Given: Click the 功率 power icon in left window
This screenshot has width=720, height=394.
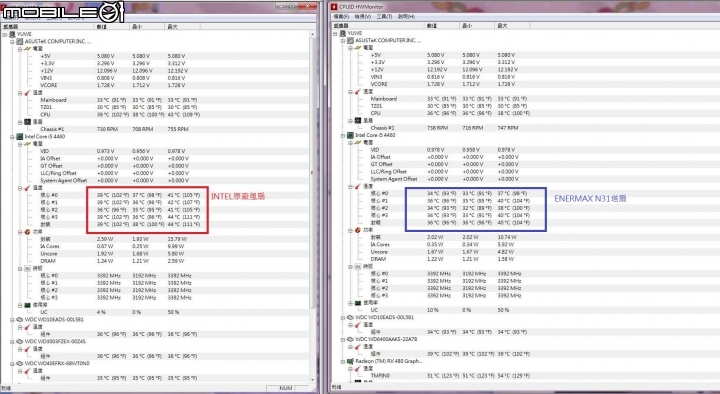Looking at the screenshot, I should [27, 232].
